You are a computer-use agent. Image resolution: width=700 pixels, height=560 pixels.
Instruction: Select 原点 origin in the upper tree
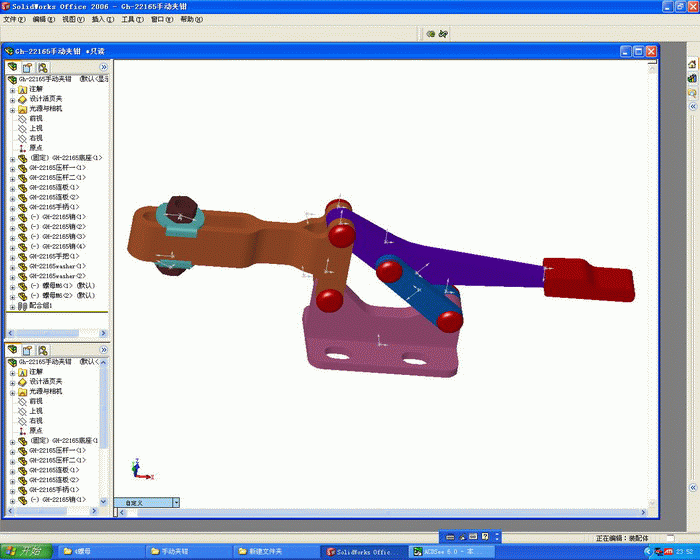[36, 148]
